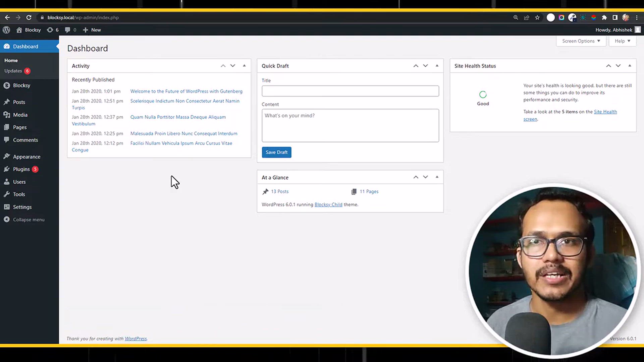Open Scelerisque Indictum Non Consectetur post link
The height and width of the screenshot is (362, 644).
click(185, 101)
